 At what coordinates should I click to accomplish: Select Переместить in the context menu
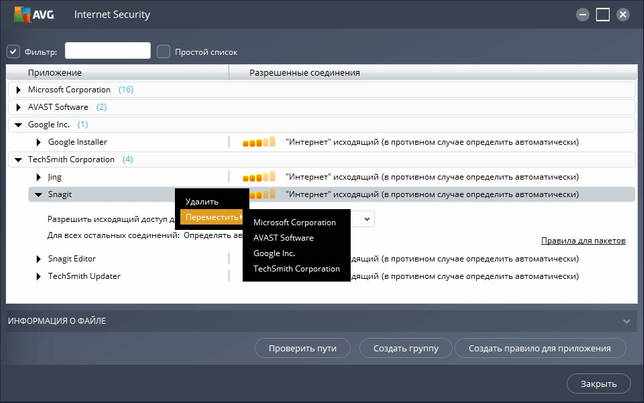tap(212, 217)
